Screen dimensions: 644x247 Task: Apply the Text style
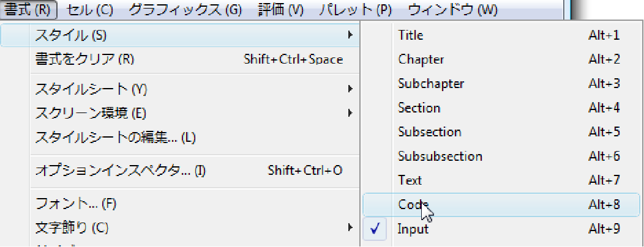[x=501, y=180]
